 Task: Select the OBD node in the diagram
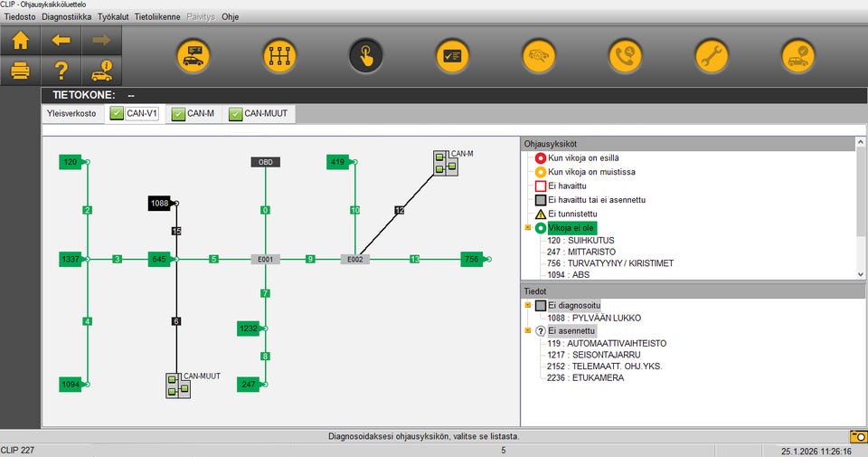click(266, 162)
